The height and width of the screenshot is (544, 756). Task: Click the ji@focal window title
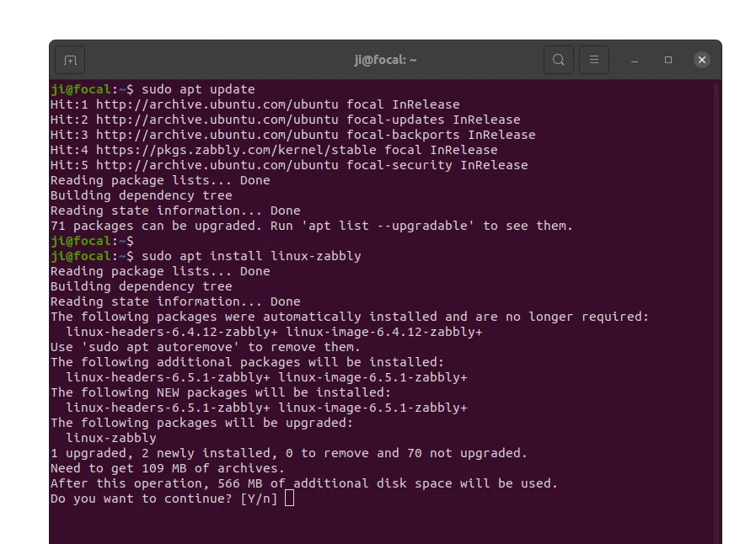[385, 60]
